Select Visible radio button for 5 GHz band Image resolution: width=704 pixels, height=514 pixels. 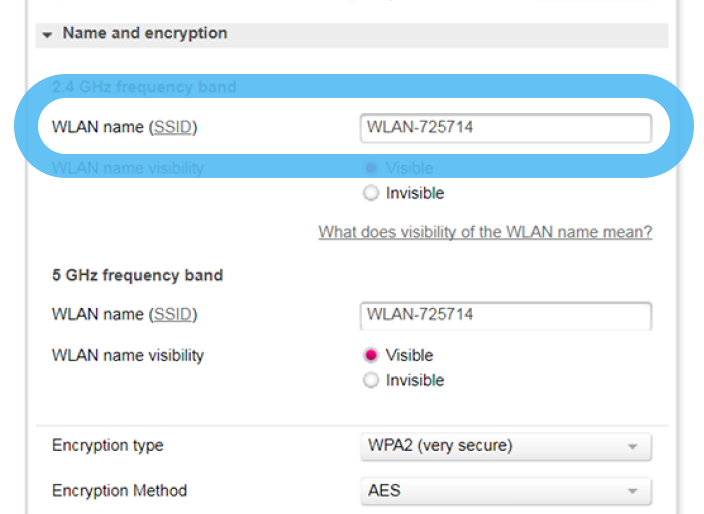pos(371,355)
